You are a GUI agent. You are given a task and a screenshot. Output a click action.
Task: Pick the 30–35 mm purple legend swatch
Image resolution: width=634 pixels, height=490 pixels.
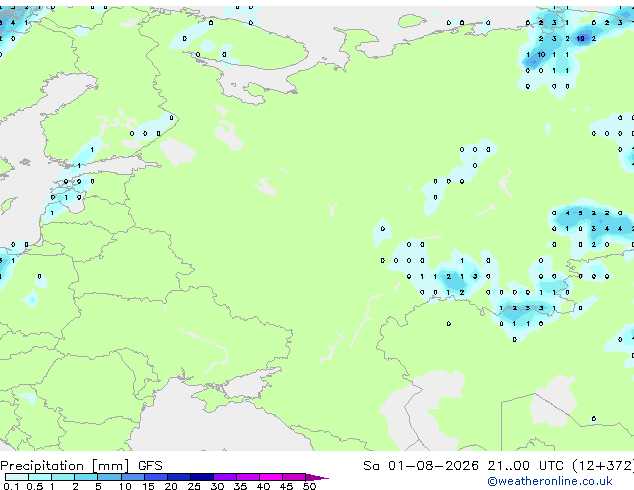[225, 477]
